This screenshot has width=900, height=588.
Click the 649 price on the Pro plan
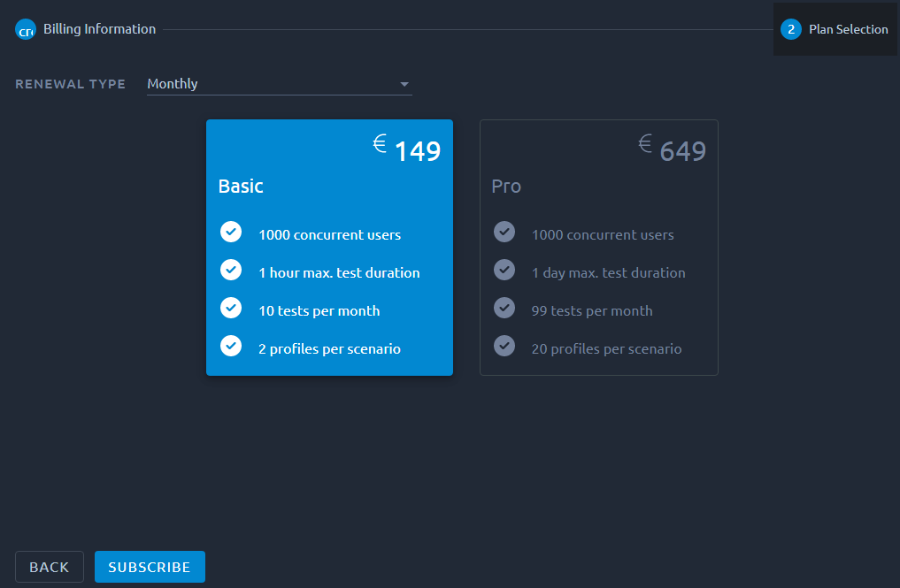[x=683, y=151]
